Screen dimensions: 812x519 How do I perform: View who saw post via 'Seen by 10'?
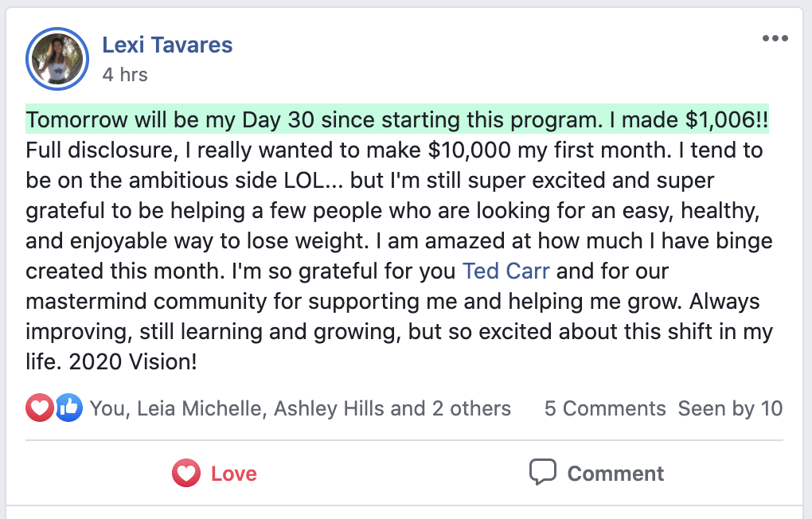pyautogui.click(x=730, y=408)
